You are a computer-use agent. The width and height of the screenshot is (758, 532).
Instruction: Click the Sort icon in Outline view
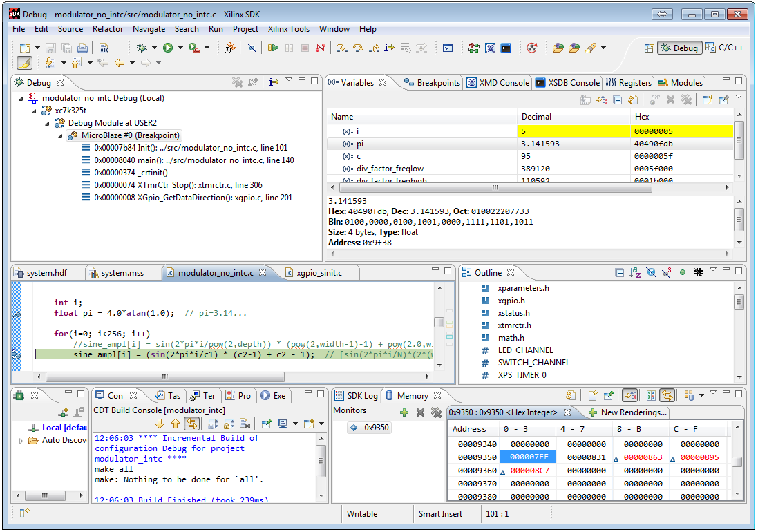(635, 272)
